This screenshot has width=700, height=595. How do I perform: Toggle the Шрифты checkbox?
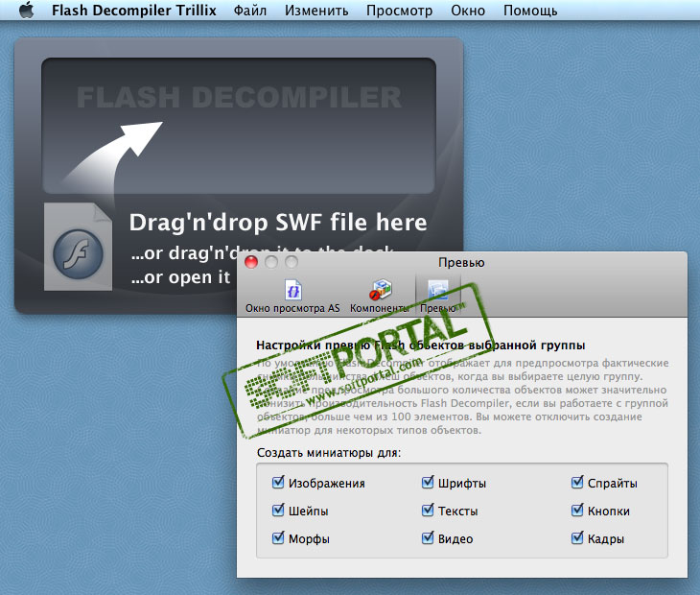(428, 483)
